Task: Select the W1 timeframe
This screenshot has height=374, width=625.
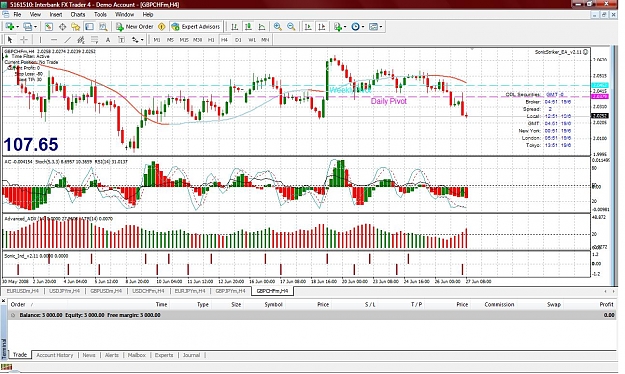Action: pyautogui.click(x=252, y=40)
